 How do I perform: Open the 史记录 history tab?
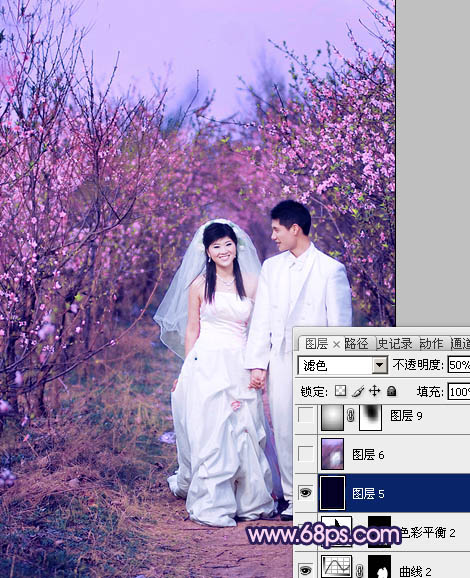pyautogui.click(x=394, y=344)
